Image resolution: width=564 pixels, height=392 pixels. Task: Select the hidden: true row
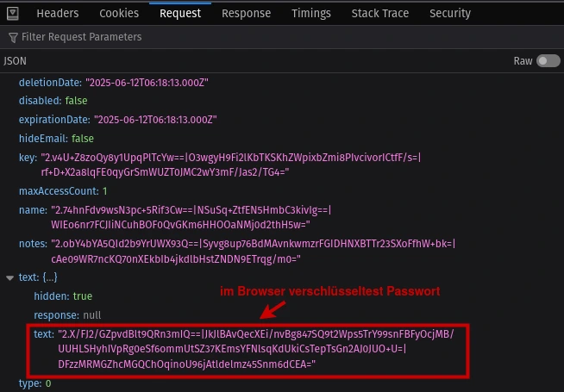click(x=282, y=296)
